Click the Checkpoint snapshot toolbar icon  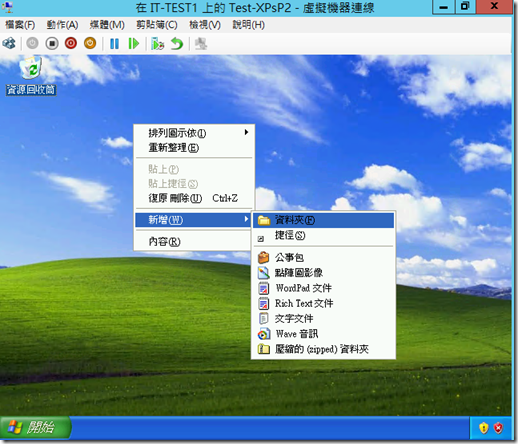(x=158, y=44)
